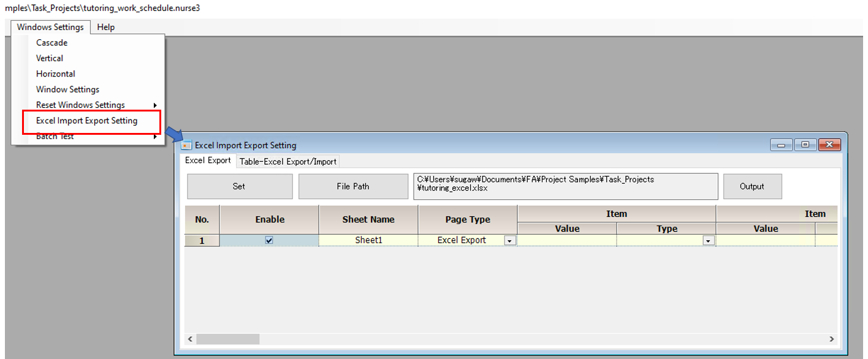The width and height of the screenshot is (868, 359).
Task: Click the Output button to export
Action: pos(752,186)
